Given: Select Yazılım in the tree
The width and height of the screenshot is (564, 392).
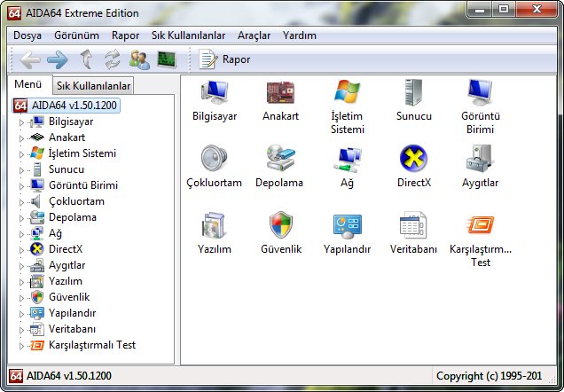Looking at the screenshot, I should pos(66,281).
